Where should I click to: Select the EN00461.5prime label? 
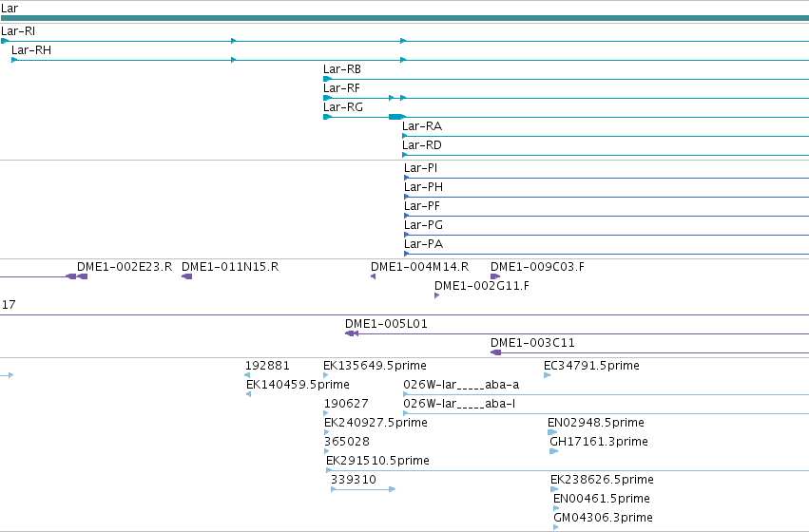coord(602,499)
